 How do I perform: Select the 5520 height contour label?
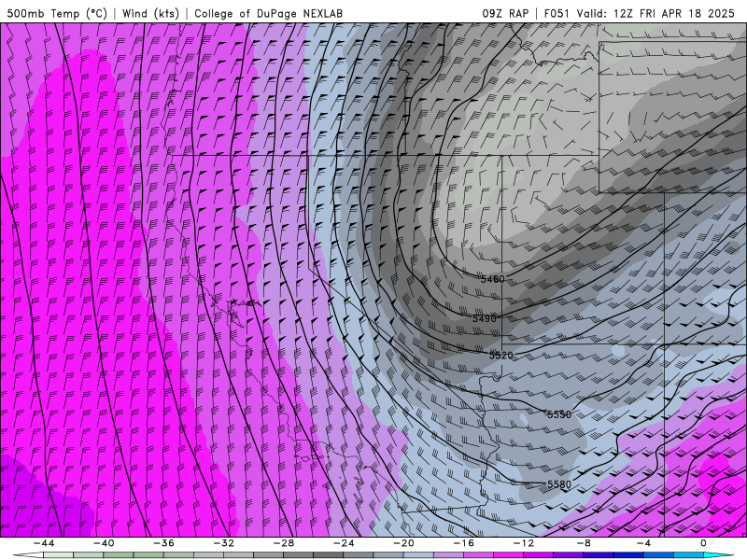coord(501,356)
